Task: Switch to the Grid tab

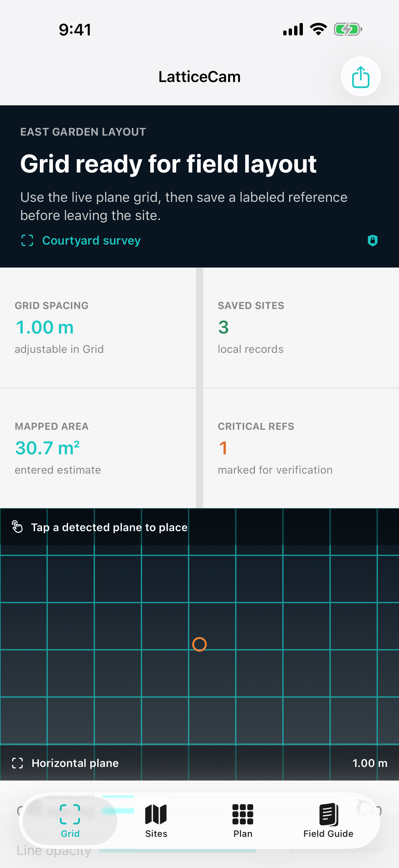Action: [70, 821]
